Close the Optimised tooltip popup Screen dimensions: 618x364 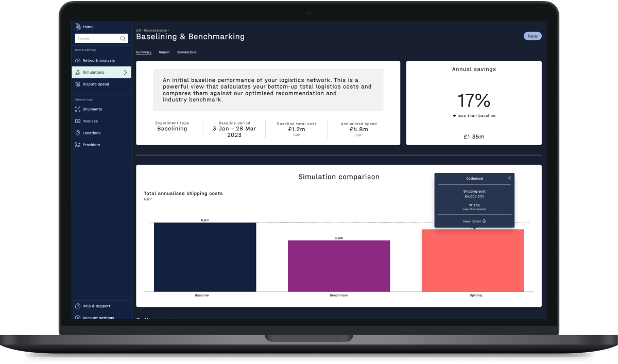coord(509,178)
